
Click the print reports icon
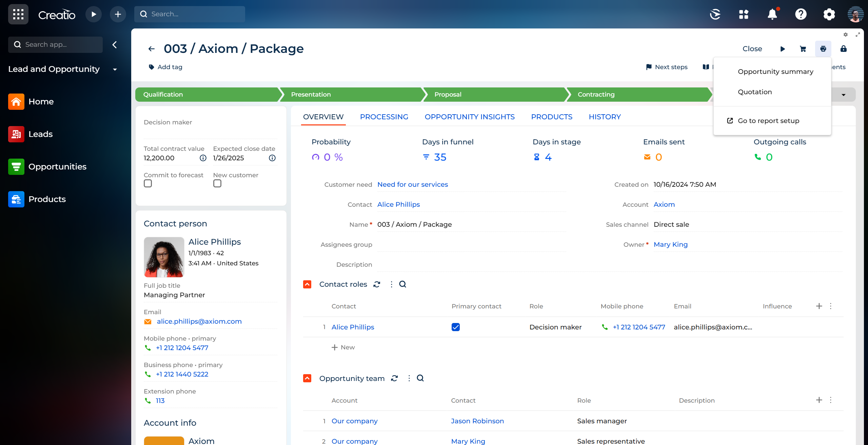pos(823,49)
